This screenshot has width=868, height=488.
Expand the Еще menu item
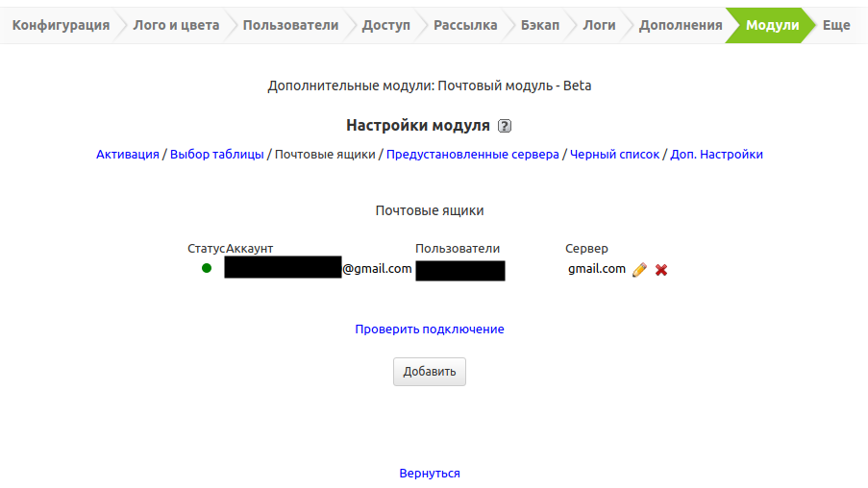[x=836, y=25]
